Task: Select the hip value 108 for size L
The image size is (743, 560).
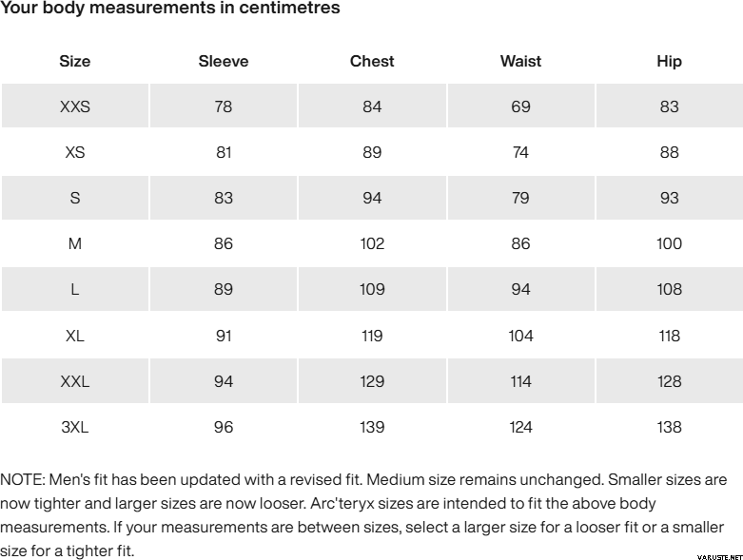Action: click(669, 289)
